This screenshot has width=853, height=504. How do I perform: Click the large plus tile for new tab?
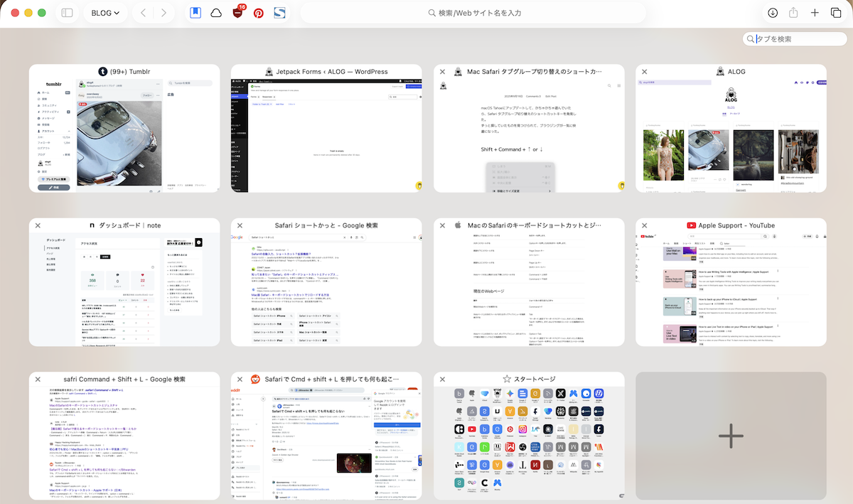click(x=731, y=436)
